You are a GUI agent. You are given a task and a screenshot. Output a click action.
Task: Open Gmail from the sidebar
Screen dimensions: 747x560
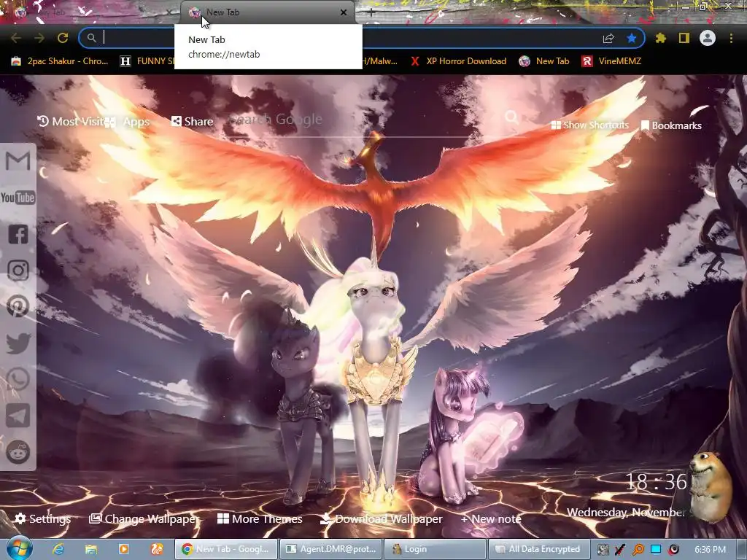click(18, 160)
